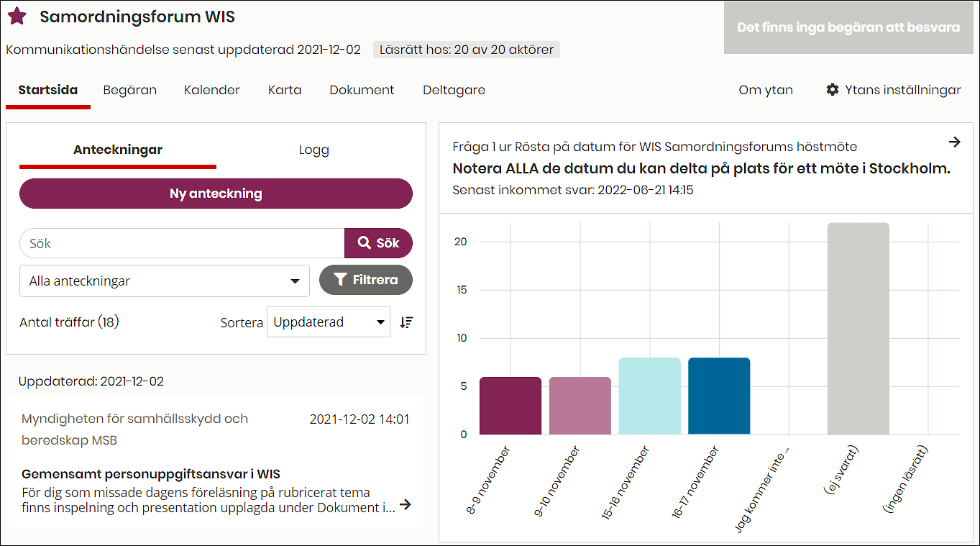Open the gear icon for Ytans inställningar
Viewport: 980px width, 546px height.
[x=833, y=90]
